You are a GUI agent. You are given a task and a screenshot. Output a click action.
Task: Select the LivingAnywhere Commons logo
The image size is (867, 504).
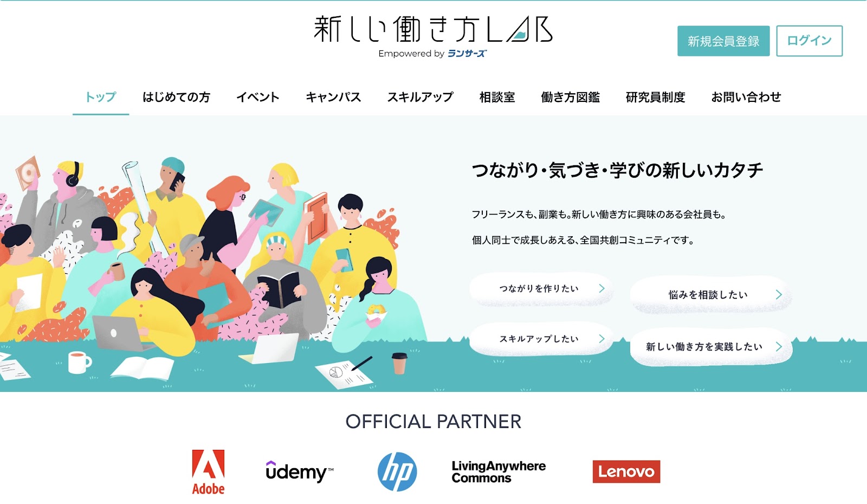coord(499,472)
